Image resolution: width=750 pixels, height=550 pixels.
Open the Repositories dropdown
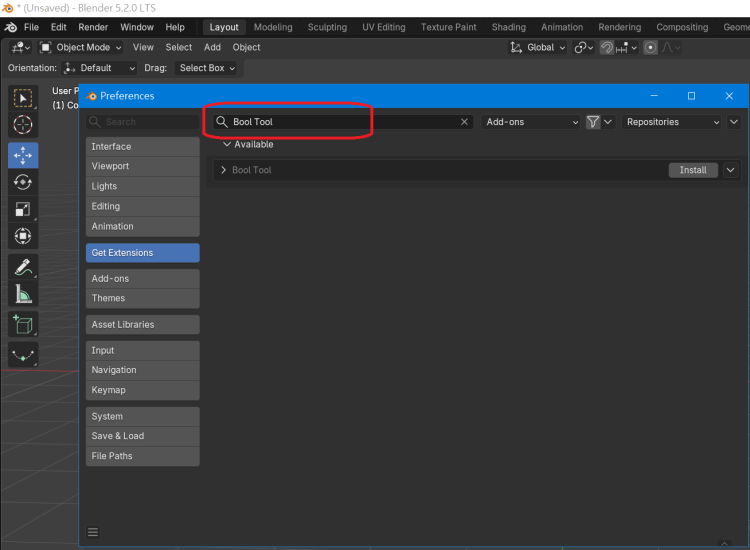coord(671,122)
